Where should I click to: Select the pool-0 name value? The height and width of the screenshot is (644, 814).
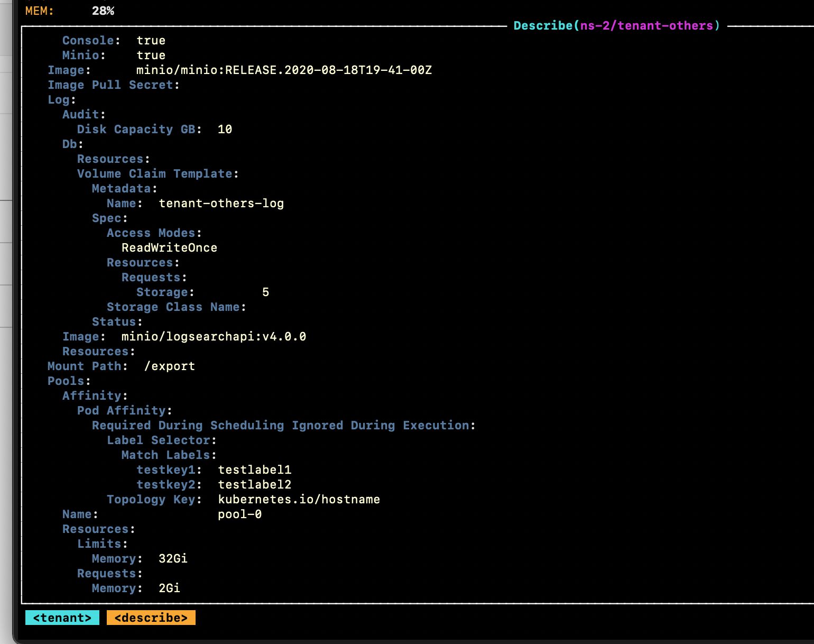[240, 514]
